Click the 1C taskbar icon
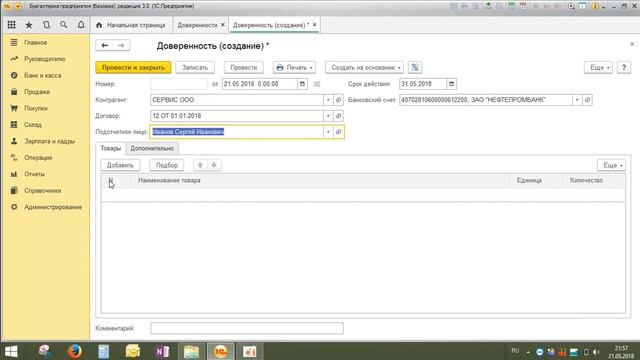The image size is (640, 360). point(220,351)
